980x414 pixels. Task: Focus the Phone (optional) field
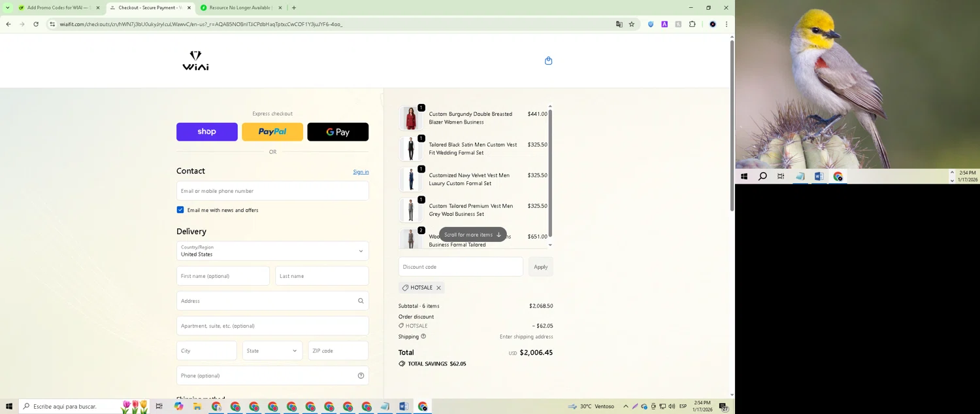pos(272,375)
